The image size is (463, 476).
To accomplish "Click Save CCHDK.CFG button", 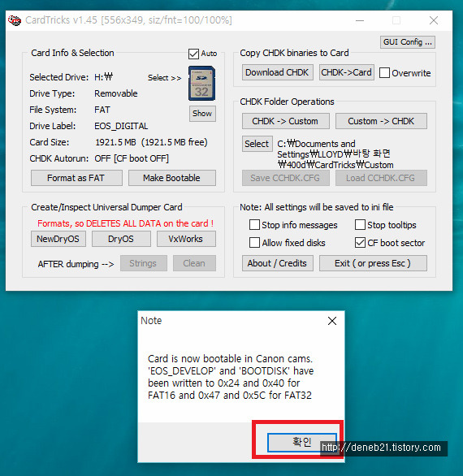I will tap(285, 178).
